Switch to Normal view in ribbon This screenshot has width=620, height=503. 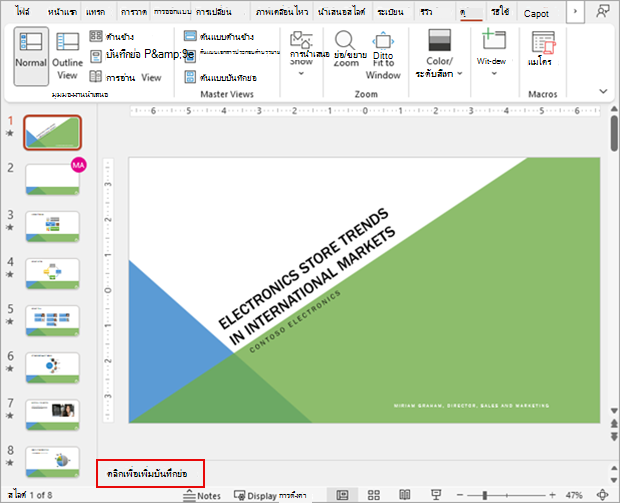coord(31,56)
